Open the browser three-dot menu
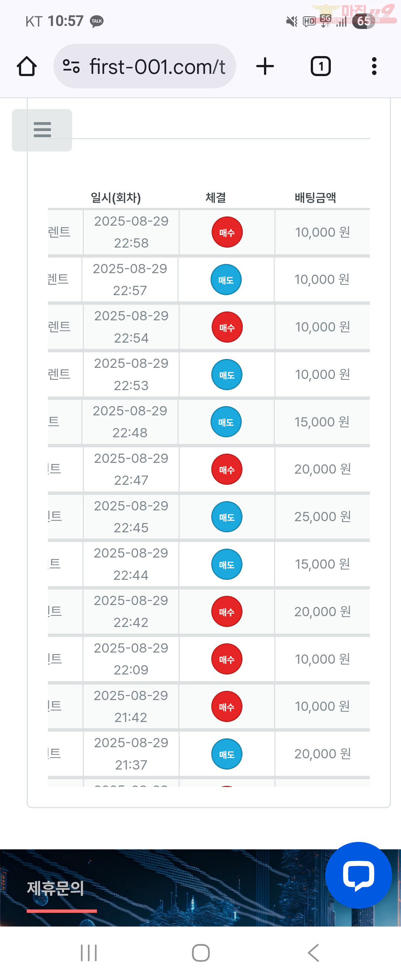401x980 pixels. [x=374, y=66]
